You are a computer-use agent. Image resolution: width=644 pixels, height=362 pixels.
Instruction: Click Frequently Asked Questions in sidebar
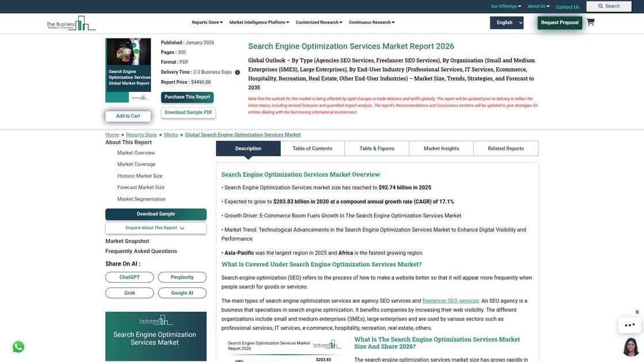point(141,251)
